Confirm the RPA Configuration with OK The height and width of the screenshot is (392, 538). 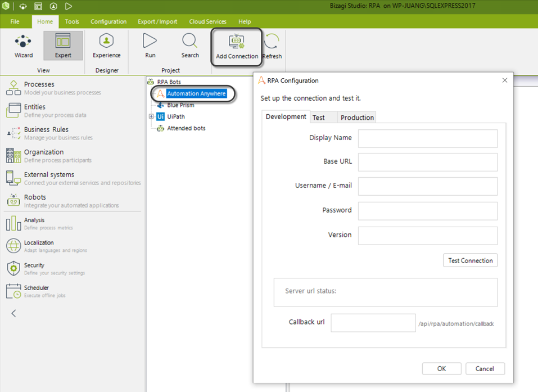[x=441, y=368]
